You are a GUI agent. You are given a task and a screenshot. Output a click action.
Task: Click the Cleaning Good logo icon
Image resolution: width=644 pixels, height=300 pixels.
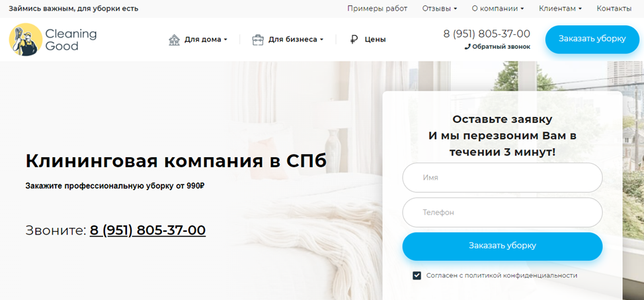click(x=26, y=40)
